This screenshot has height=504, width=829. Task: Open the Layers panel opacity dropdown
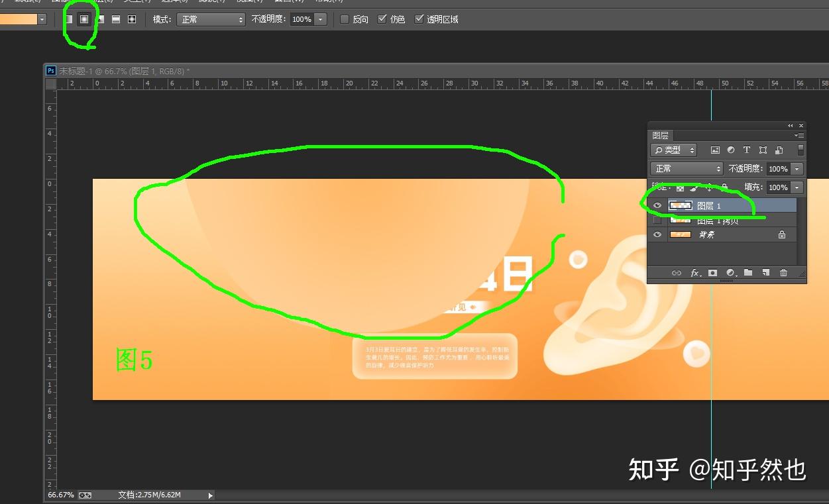[x=796, y=169]
